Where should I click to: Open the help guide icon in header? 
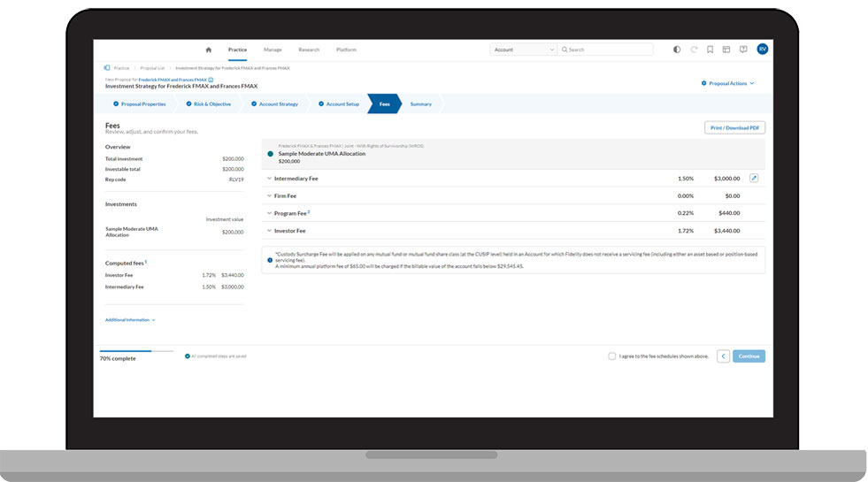pos(743,50)
